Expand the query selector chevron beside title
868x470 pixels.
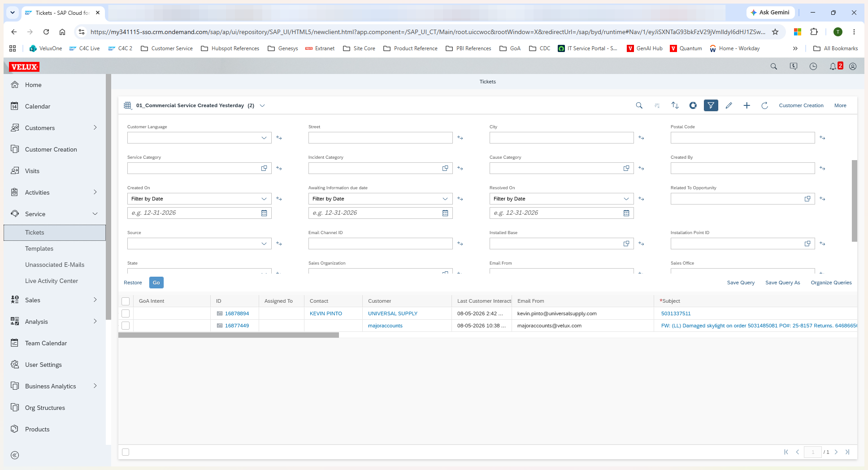(262, 105)
